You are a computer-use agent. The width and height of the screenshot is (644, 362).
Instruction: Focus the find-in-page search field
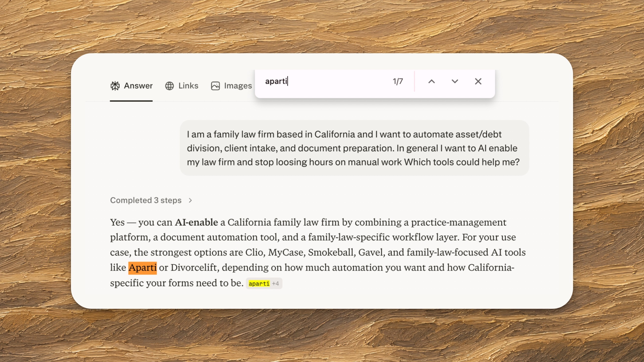(325, 81)
